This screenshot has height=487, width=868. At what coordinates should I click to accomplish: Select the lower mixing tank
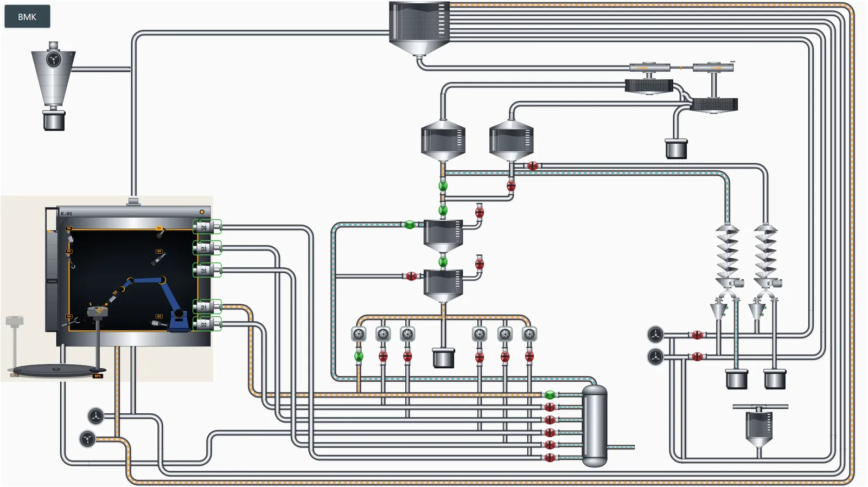tap(443, 286)
